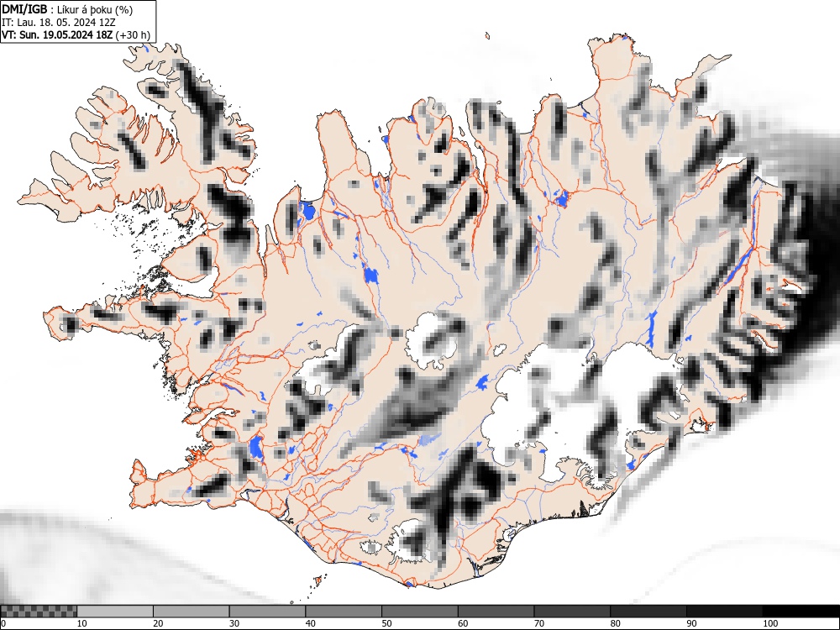Choose the 30–40 percent gray swatch
The height and width of the screenshot is (630, 840).
(267, 612)
